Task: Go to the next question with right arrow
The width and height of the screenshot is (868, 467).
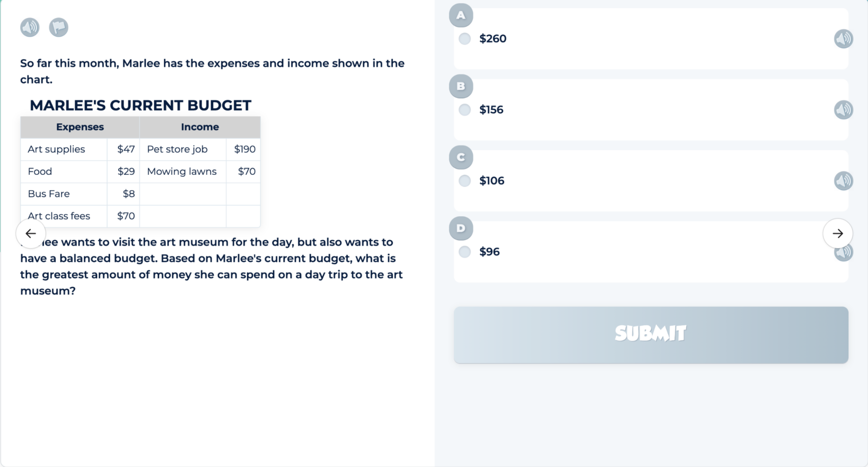Action: (x=838, y=233)
